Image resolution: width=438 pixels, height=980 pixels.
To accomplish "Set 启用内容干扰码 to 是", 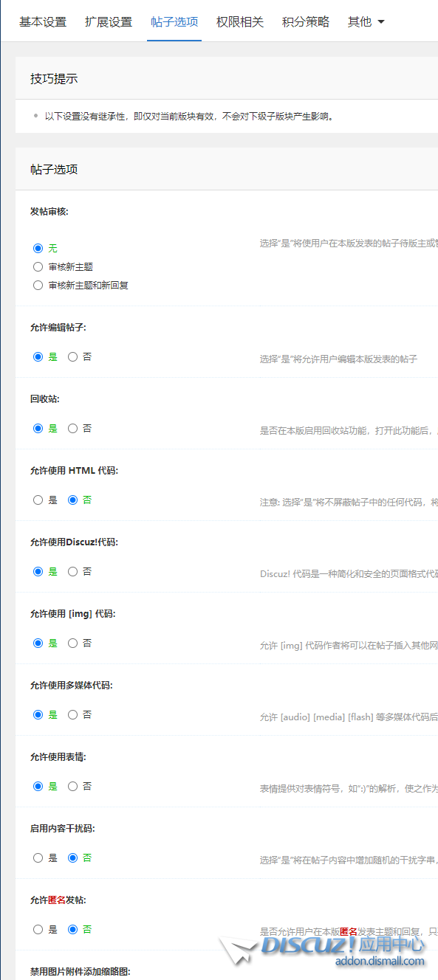I will [x=38, y=858].
